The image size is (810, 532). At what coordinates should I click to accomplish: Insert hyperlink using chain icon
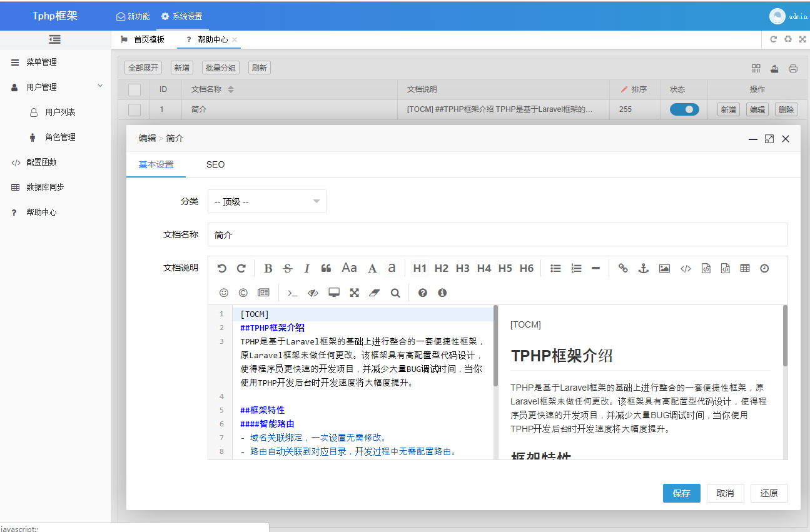point(623,268)
